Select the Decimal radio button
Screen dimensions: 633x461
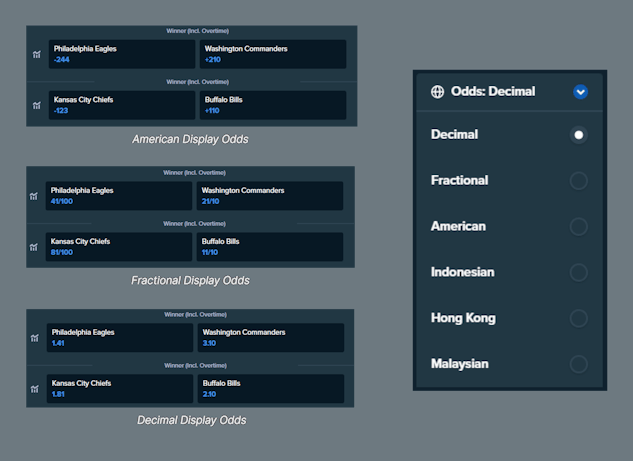(x=578, y=135)
